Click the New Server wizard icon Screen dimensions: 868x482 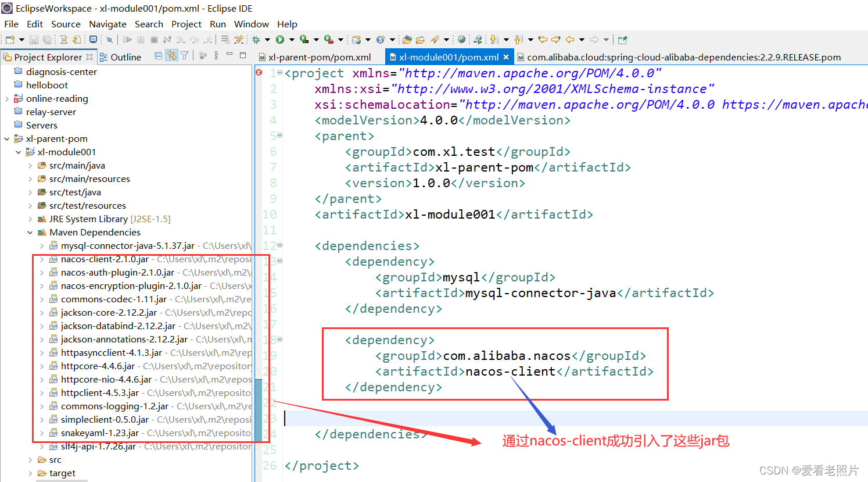357,40
